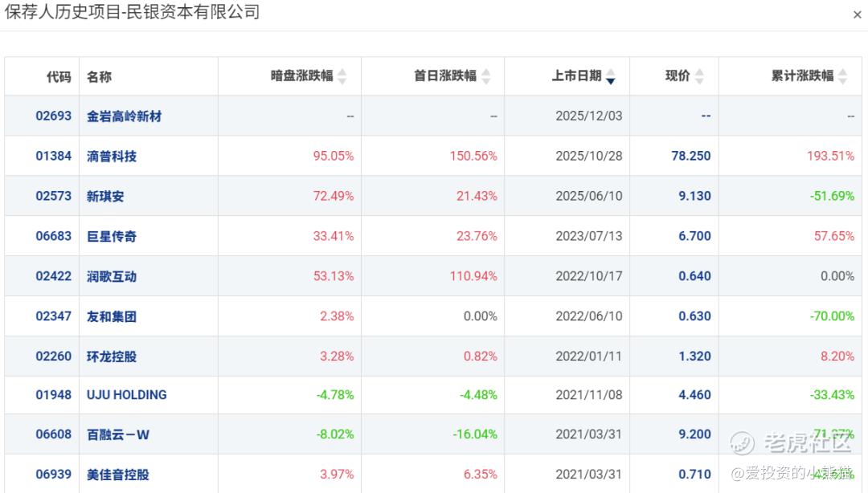
Task: Open 环龙控股 stock page
Action: coord(111,357)
